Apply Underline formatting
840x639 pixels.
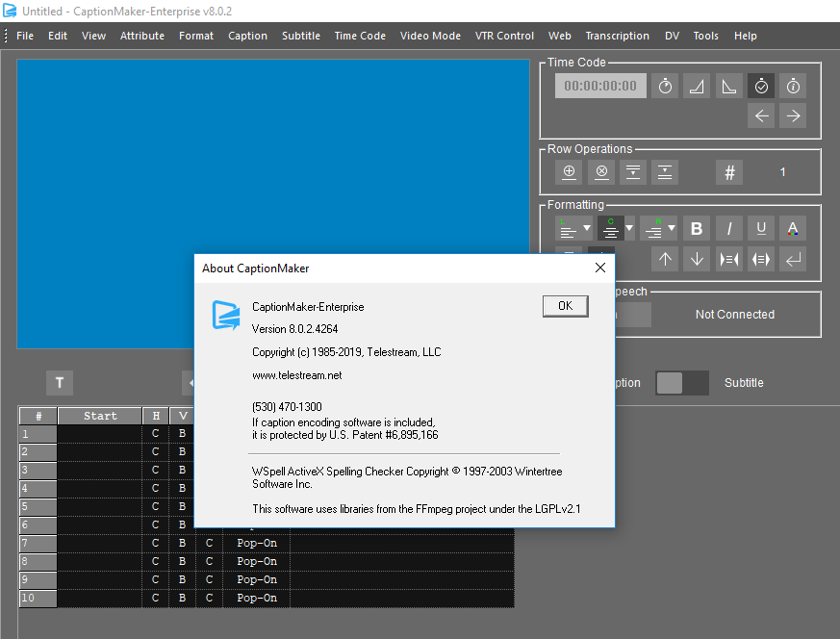[x=760, y=228]
